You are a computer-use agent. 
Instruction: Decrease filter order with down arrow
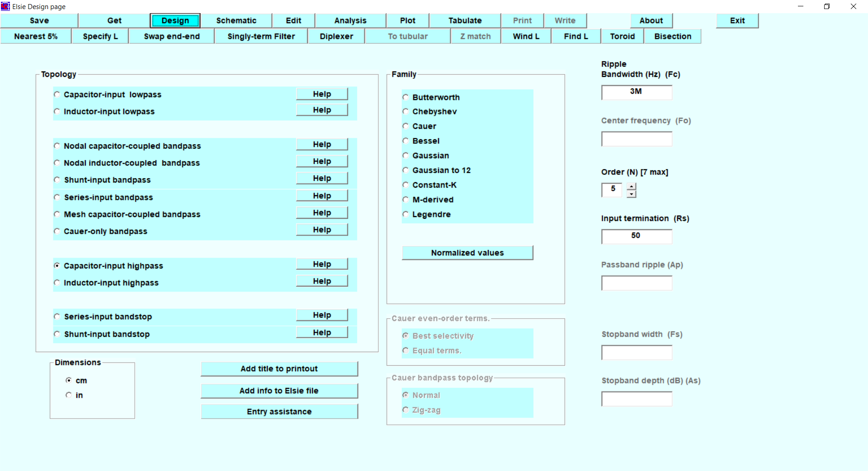[x=632, y=194]
